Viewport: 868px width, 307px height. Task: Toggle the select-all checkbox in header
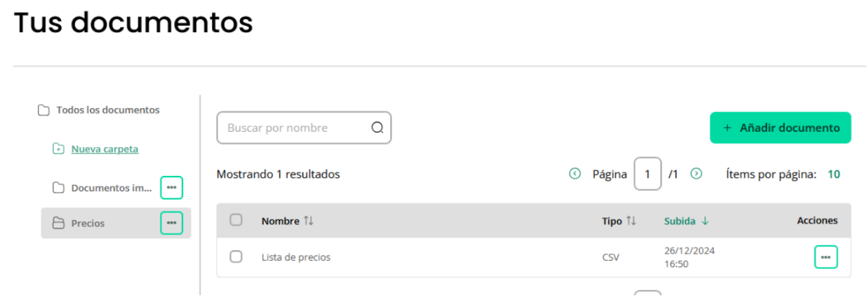(x=236, y=220)
